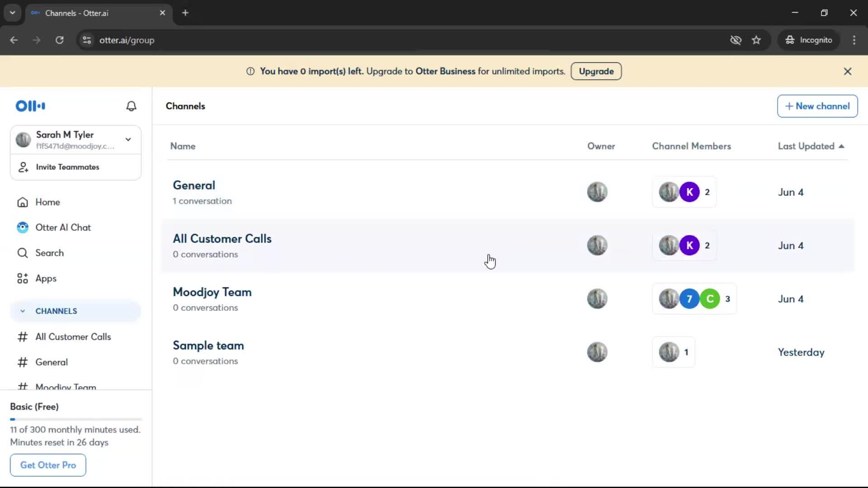The image size is (868, 488).
Task: Click the Name column header
Action: coord(183,146)
